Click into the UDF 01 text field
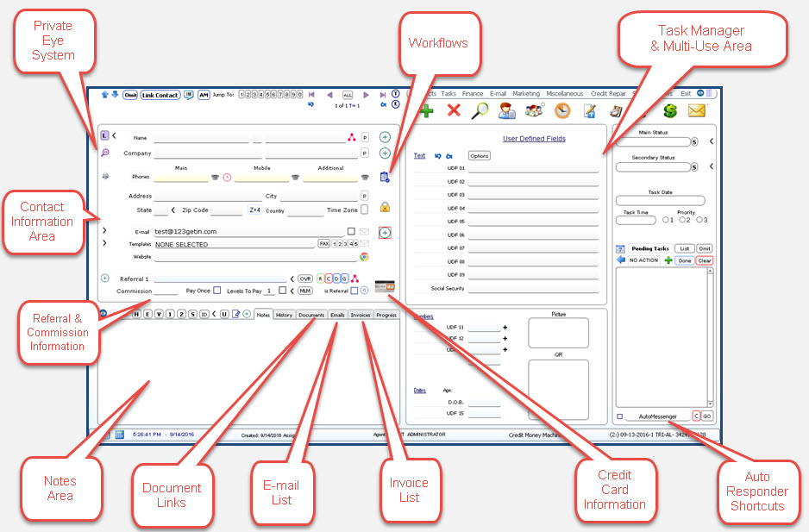Screen dimensions: 809x532 (x=533, y=168)
